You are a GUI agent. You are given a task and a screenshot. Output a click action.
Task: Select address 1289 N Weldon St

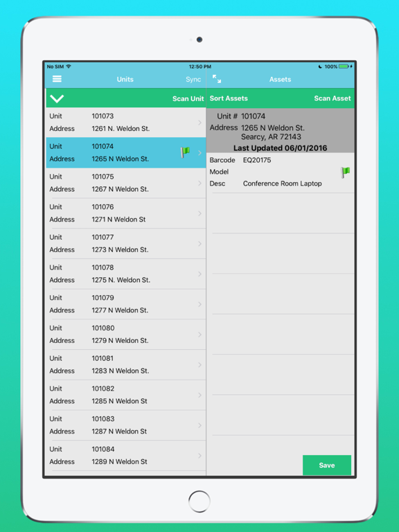point(119,461)
